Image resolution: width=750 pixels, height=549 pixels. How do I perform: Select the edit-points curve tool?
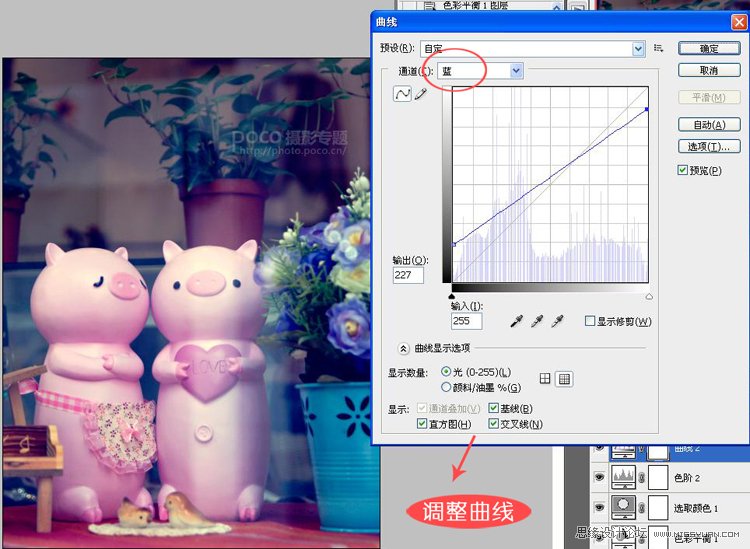[402, 94]
